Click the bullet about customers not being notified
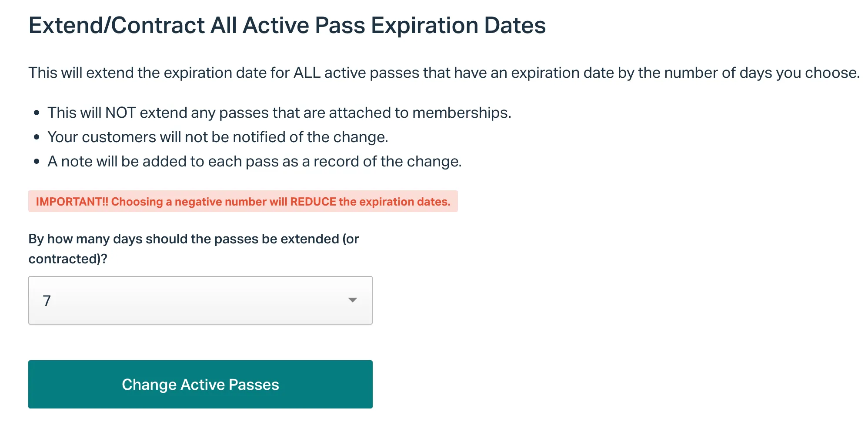The width and height of the screenshot is (868, 425). [x=217, y=137]
